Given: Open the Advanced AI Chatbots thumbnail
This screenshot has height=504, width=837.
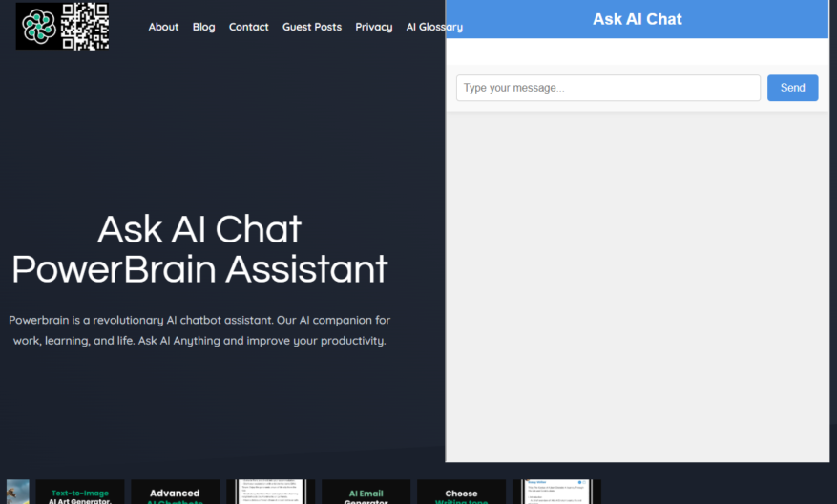Looking at the screenshot, I should (175, 492).
